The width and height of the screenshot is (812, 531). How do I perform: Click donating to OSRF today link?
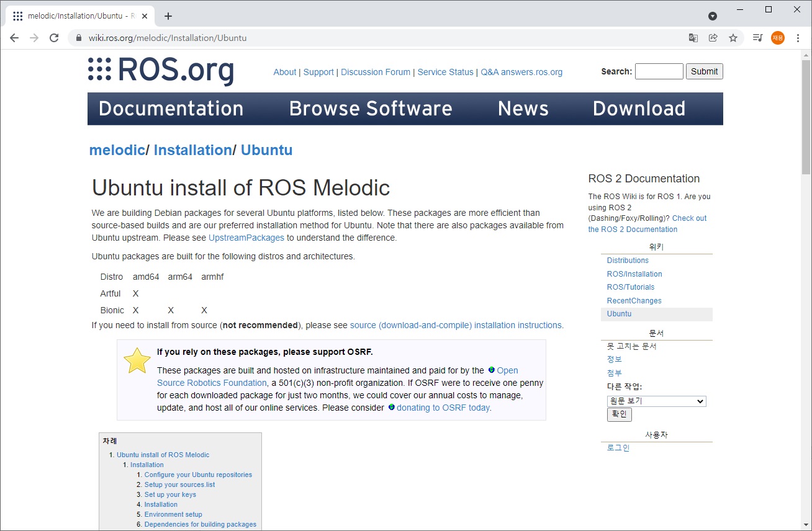(x=443, y=408)
